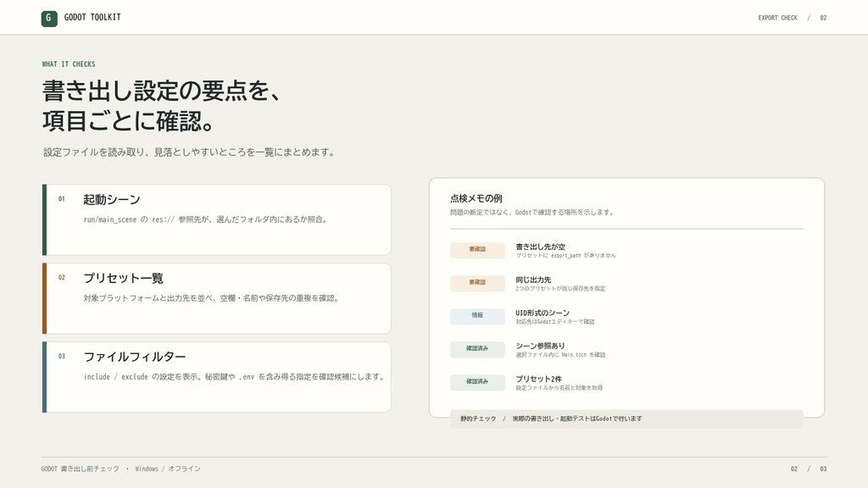
Task: Open the ファイルフィルター card
Action: (216, 377)
